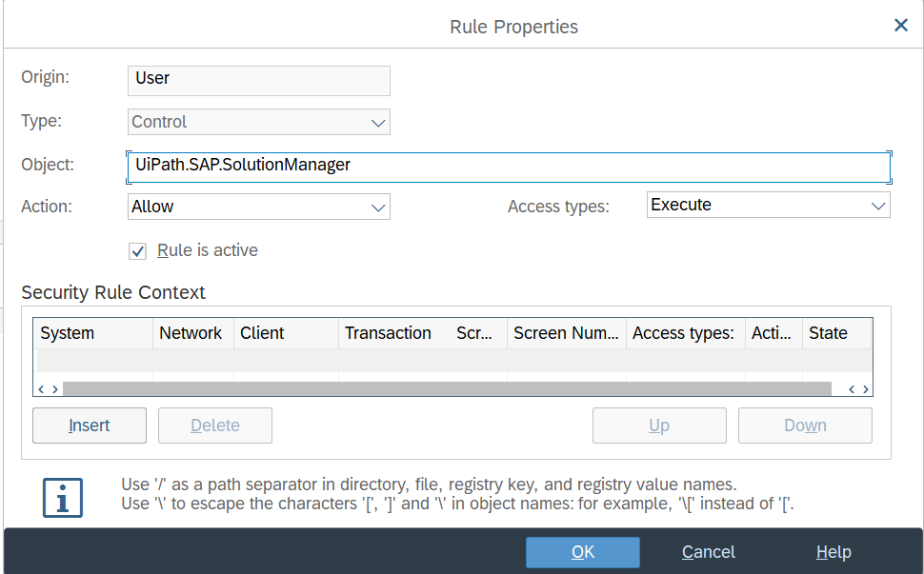Click into the Object input field
The height and width of the screenshot is (574, 924).
pos(508,166)
